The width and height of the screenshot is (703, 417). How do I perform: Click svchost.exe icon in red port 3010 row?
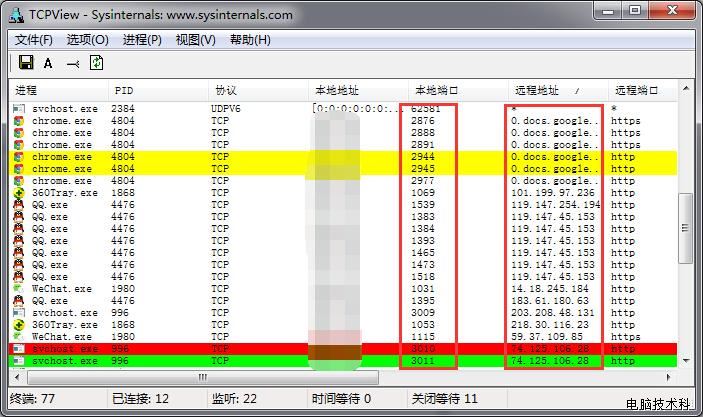(x=18, y=349)
